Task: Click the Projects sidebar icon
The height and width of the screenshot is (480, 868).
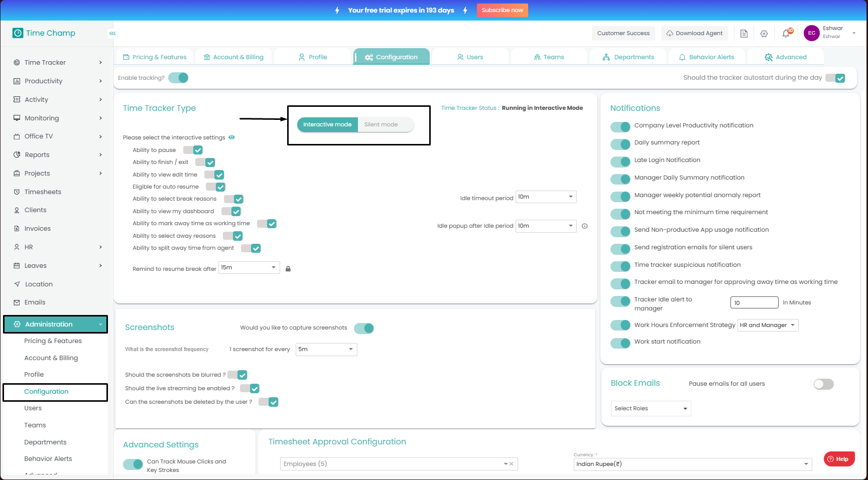Action: click(x=17, y=174)
